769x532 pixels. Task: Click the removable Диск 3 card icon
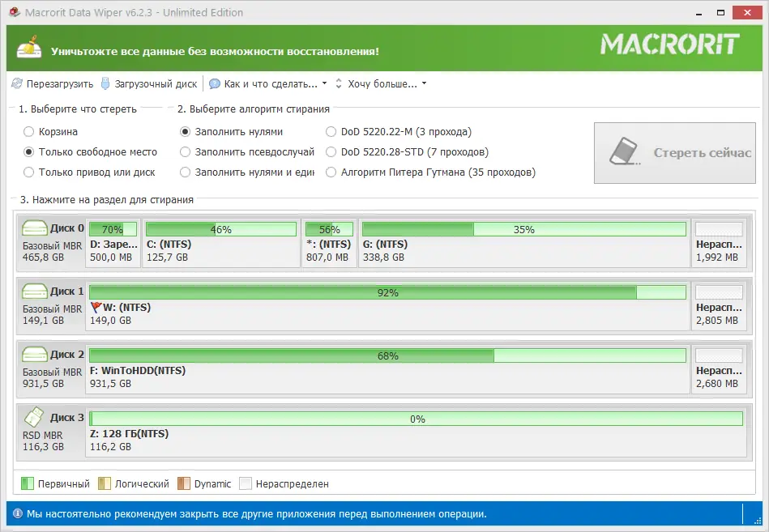32,417
